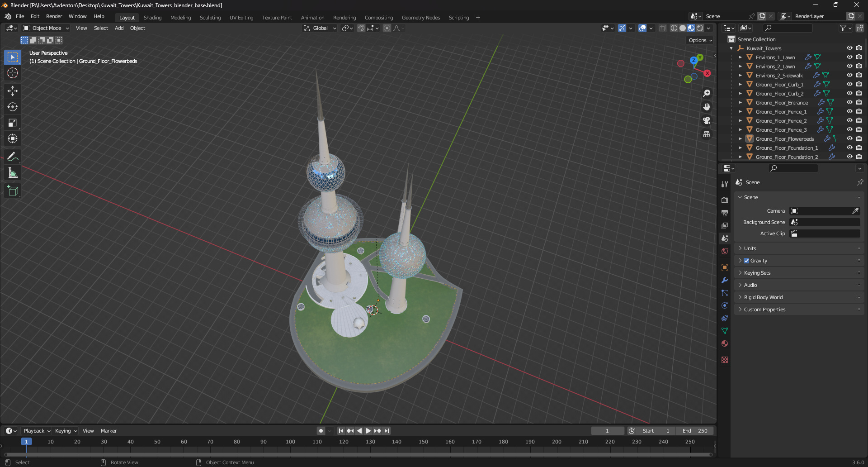
Task: Open Render properties tab
Action: pos(725,200)
